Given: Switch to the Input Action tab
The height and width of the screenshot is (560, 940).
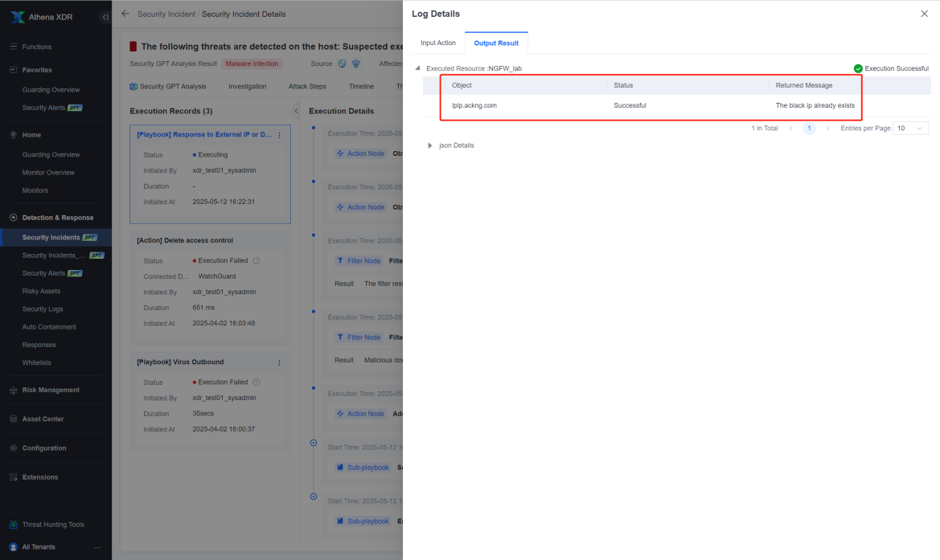Looking at the screenshot, I should click(437, 43).
